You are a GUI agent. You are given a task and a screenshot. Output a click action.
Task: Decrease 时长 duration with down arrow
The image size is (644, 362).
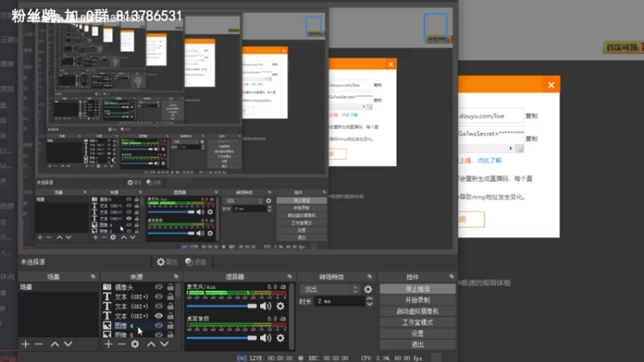[x=369, y=304]
